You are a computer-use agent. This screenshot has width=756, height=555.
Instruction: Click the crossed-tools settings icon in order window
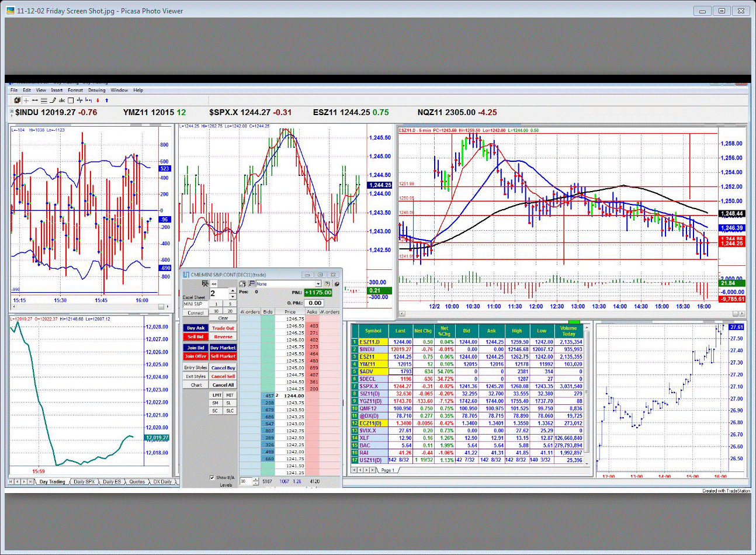(x=205, y=283)
